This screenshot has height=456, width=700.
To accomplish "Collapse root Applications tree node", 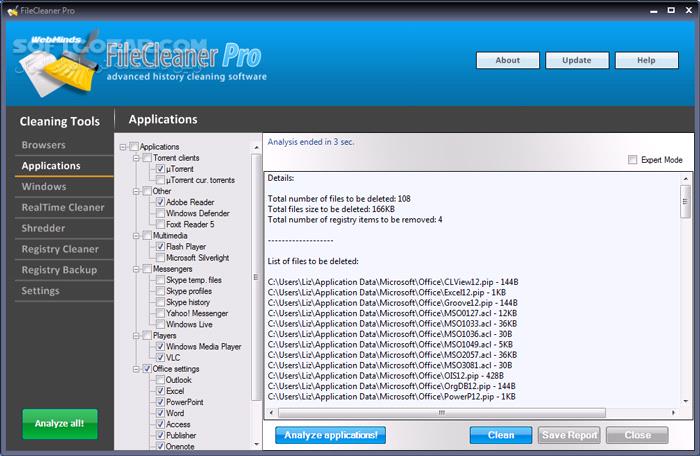I will (x=123, y=147).
